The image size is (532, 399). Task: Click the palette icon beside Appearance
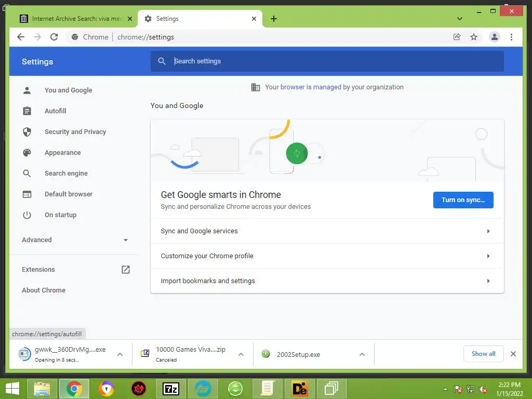coord(27,153)
